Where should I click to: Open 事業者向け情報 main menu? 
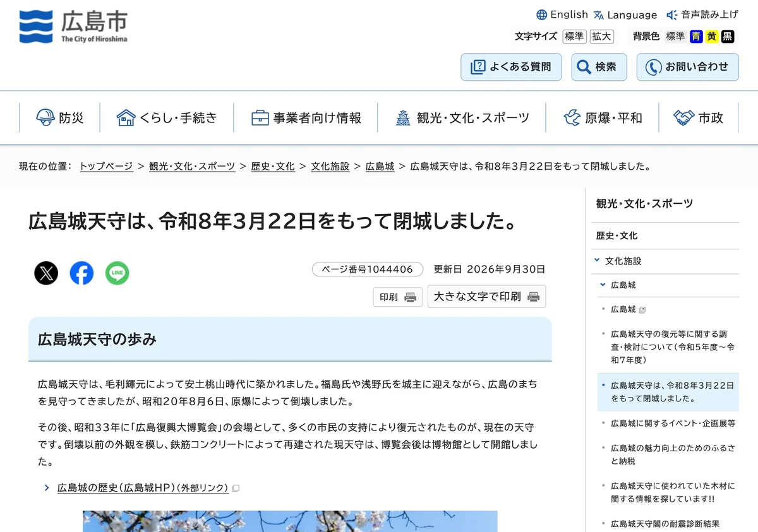coord(306,117)
